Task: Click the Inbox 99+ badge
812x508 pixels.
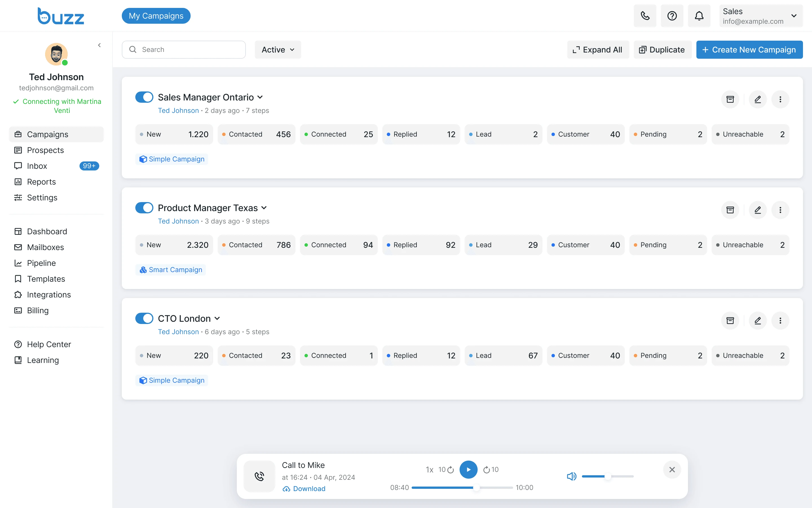Action: click(x=89, y=166)
